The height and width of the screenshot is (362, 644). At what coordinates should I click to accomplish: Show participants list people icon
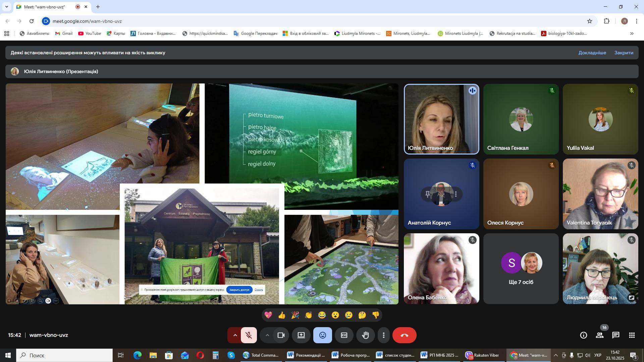point(600,335)
